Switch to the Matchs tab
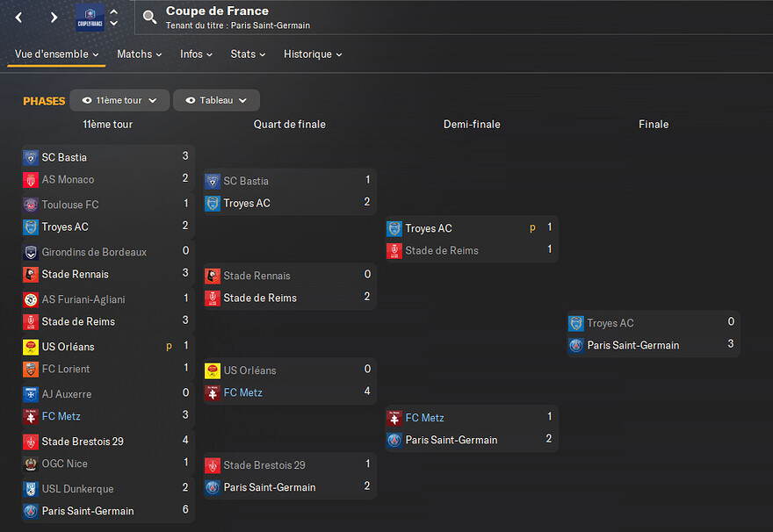Screen dimensions: 773x532 (x=139, y=54)
